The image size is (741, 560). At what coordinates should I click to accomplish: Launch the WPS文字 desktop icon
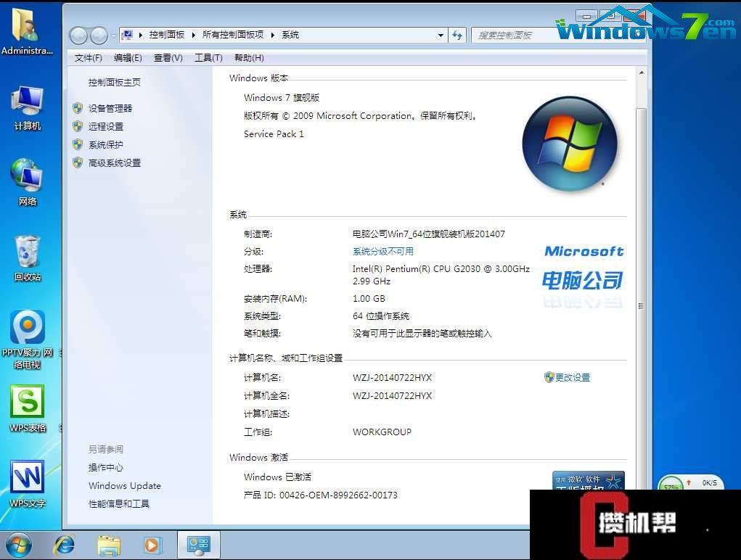(28, 484)
